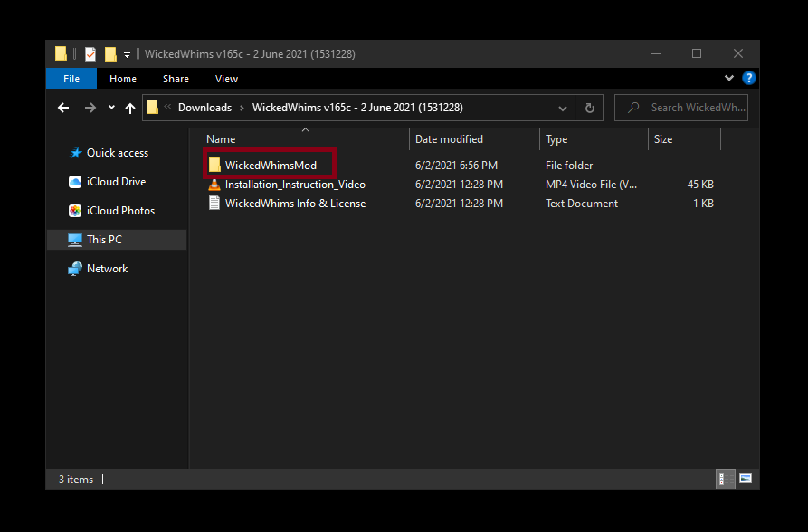Open the Customize Quick Access Toolbar dropdown
808x532 pixels.
tap(127, 54)
